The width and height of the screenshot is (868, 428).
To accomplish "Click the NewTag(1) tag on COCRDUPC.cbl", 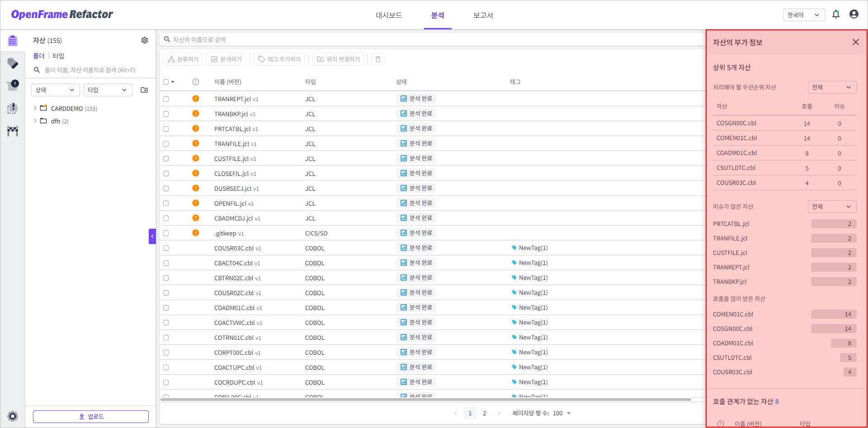I will 530,382.
